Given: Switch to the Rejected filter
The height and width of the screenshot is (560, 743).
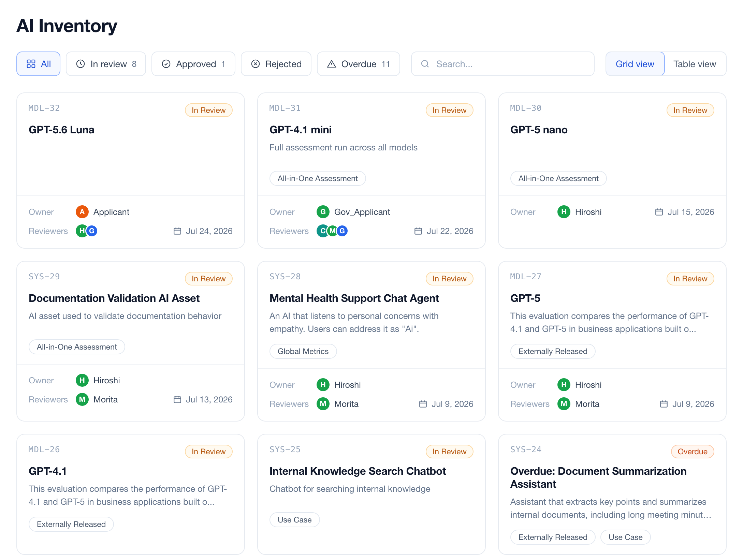Looking at the screenshot, I should (x=276, y=64).
